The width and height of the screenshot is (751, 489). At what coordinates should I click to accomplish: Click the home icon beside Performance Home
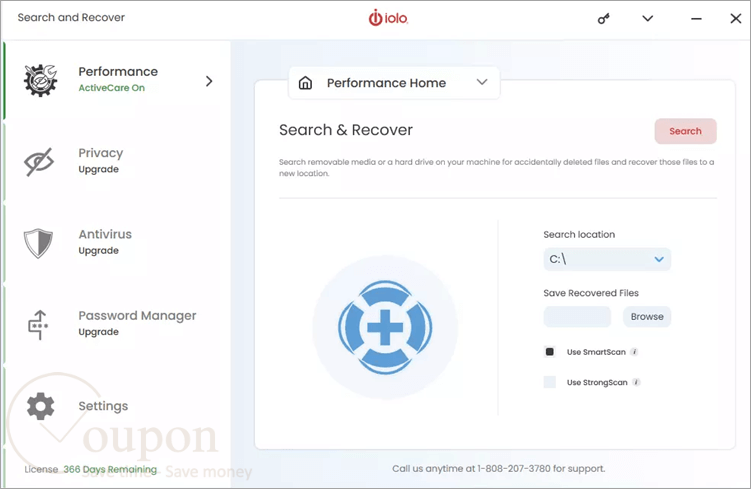(306, 83)
